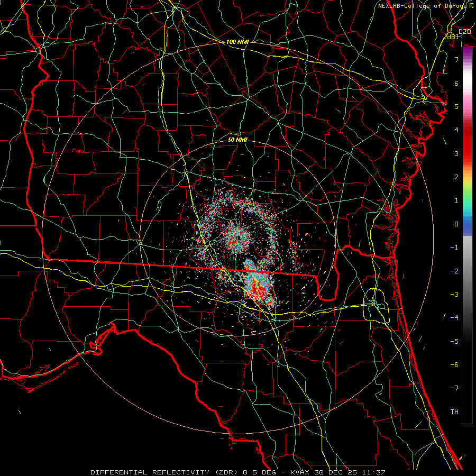Select the "6" value on the legend
The image size is (476, 476).
point(456,83)
